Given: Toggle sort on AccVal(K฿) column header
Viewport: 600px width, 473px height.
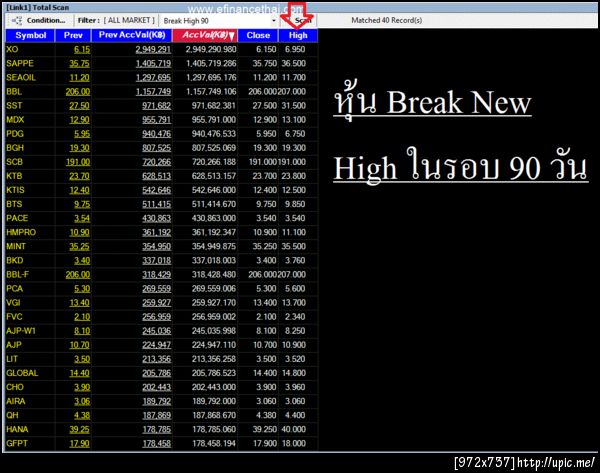Looking at the screenshot, I should tap(205, 36).
